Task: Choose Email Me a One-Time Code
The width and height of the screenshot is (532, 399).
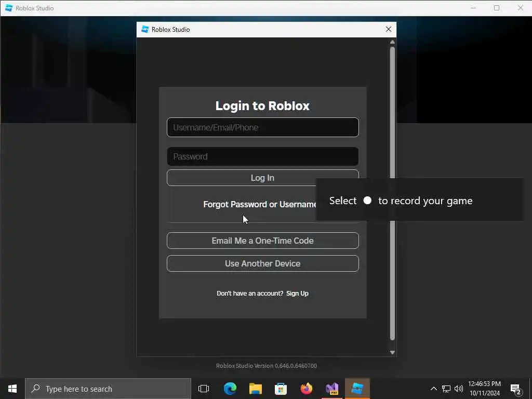Action: tap(262, 241)
